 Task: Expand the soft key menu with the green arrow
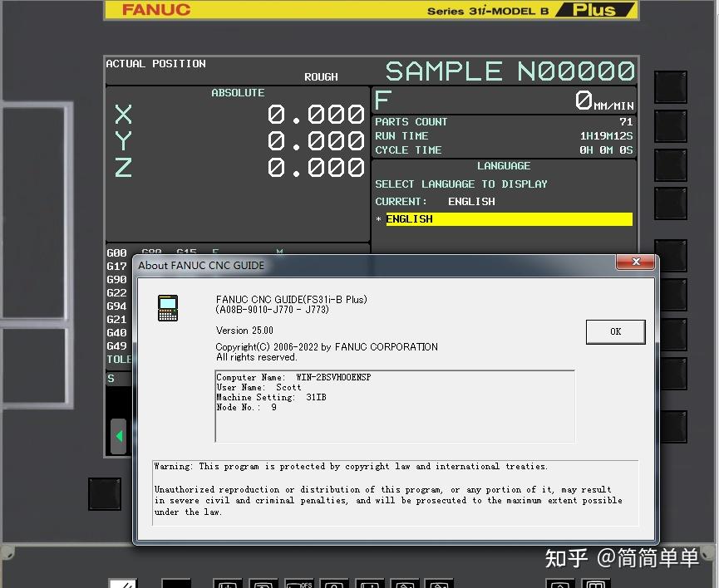point(118,435)
